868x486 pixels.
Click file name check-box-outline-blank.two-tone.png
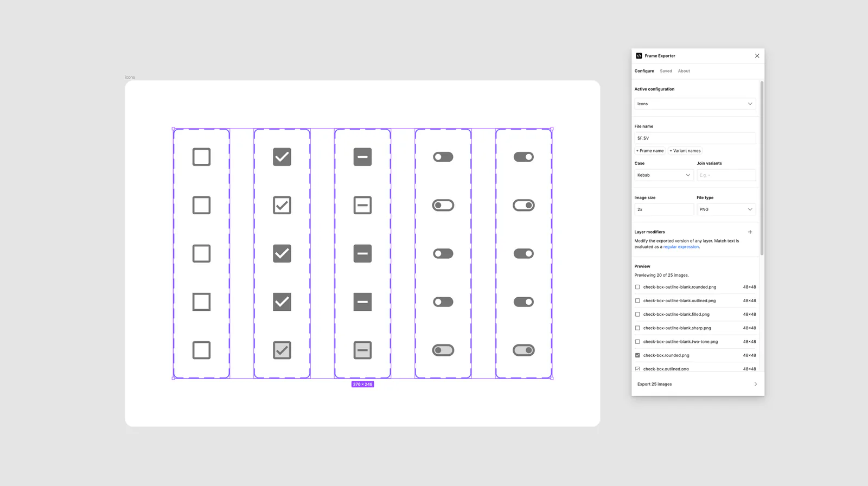click(x=680, y=342)
